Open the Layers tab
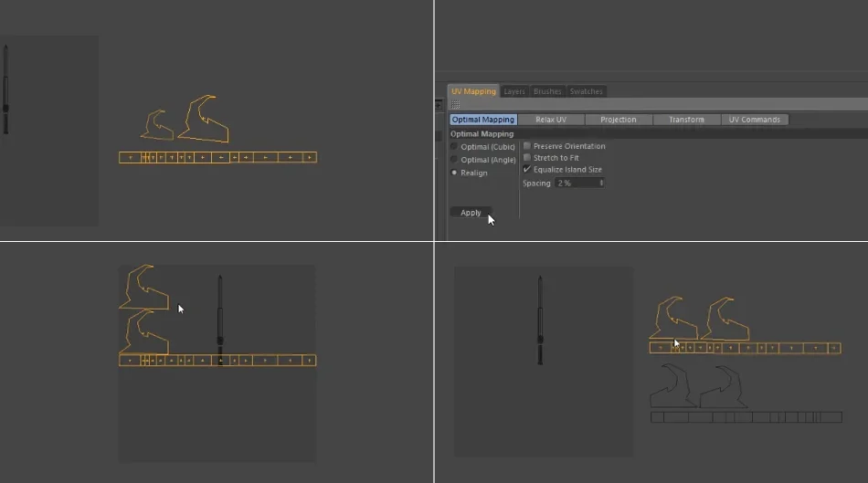 coord(514,91)
